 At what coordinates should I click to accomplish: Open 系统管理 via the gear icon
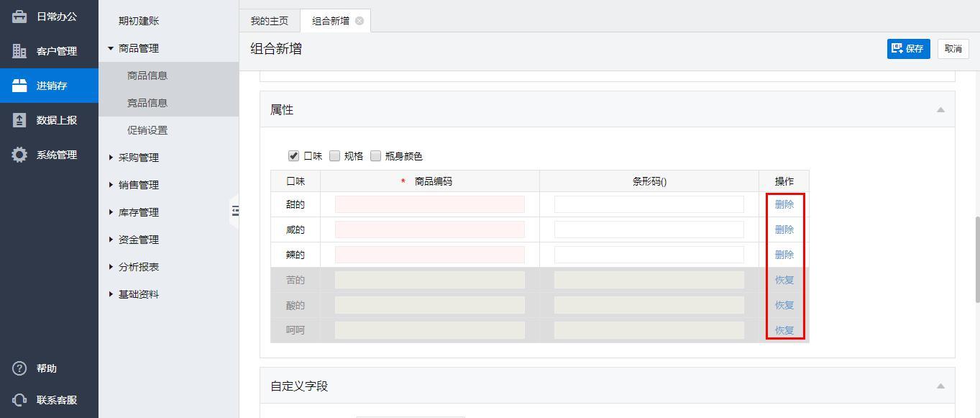coord(19,155)
